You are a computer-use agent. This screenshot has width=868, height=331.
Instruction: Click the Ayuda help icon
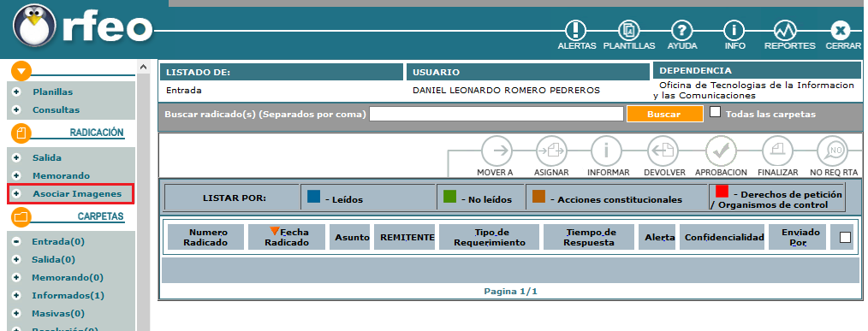tap(682, 30)
